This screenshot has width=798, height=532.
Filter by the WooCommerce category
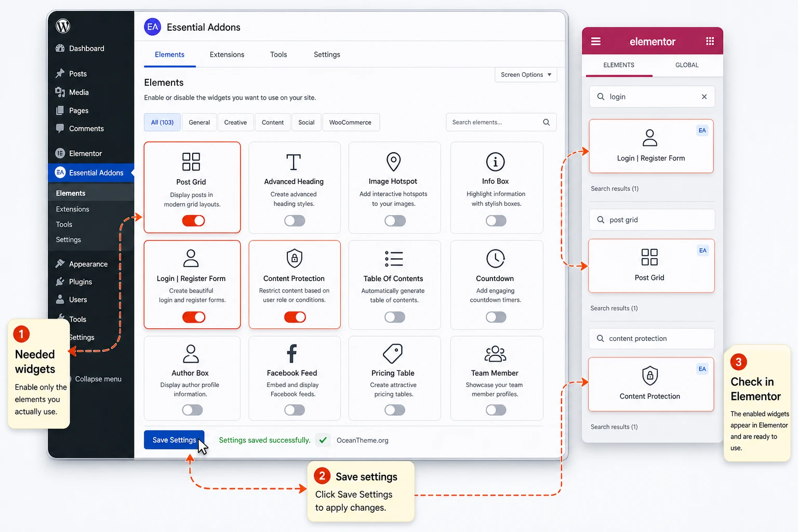coord(350,122)
